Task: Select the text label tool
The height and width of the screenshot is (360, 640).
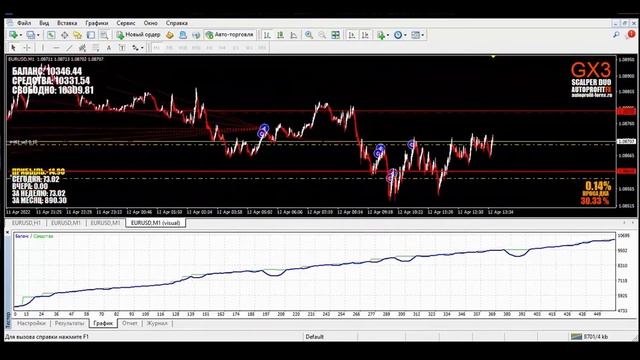Action: (122, 48)
